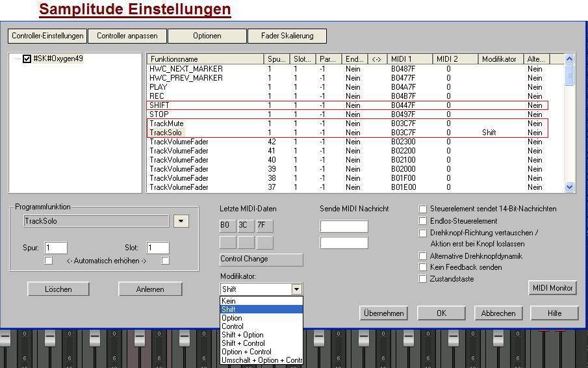Viewport: 588px width, 368px height.
Task: Click first Sende MIDI Nachricht field
Action: coord(344,226)
